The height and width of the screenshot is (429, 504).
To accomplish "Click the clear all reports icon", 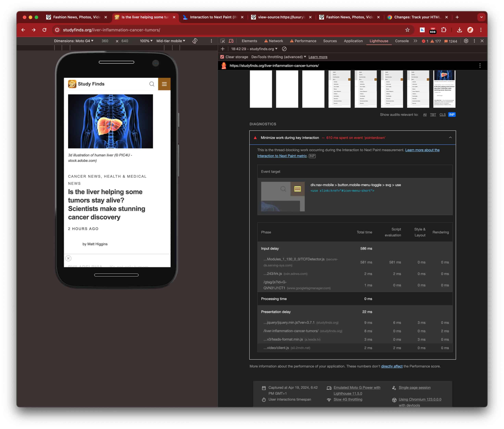I will click(x=284, y=49).
